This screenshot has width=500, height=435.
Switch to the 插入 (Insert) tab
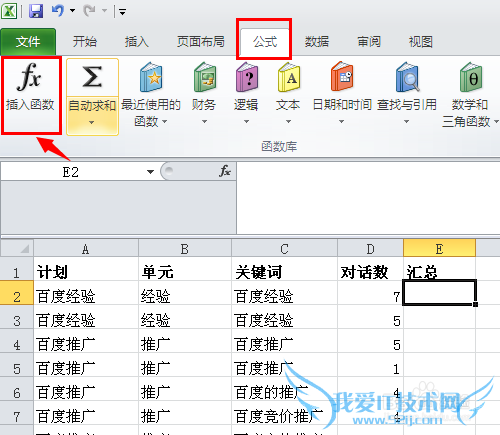coord(136,42)
